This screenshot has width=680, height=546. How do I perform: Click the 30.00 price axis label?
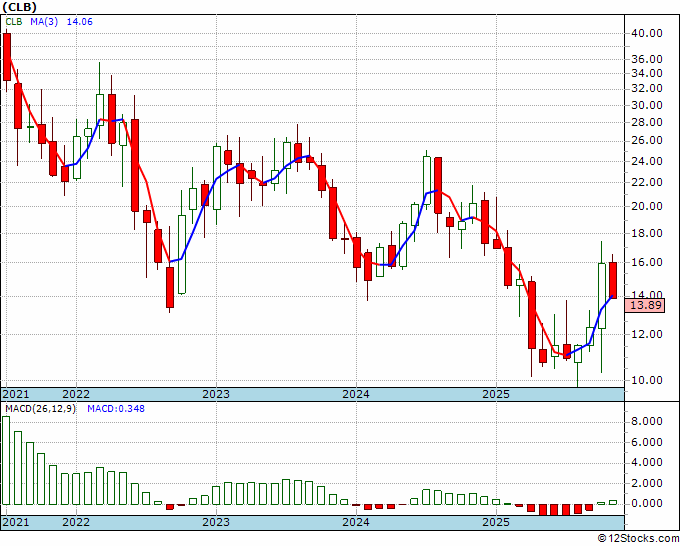(x=646, y=105)
